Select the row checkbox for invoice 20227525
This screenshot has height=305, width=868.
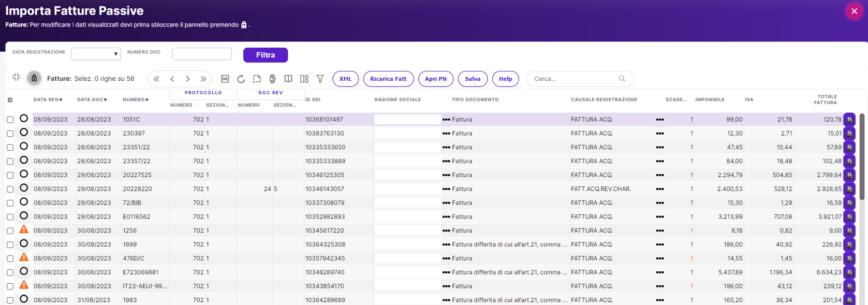[x=10, y=176]
